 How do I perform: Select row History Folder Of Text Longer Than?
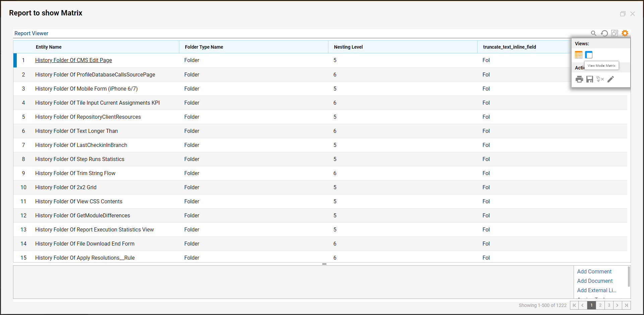(x=320, y=131)
